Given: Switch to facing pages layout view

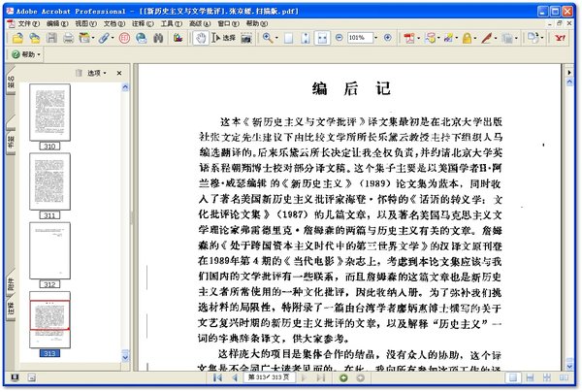Looking at the screenshot, I should 322,38.
